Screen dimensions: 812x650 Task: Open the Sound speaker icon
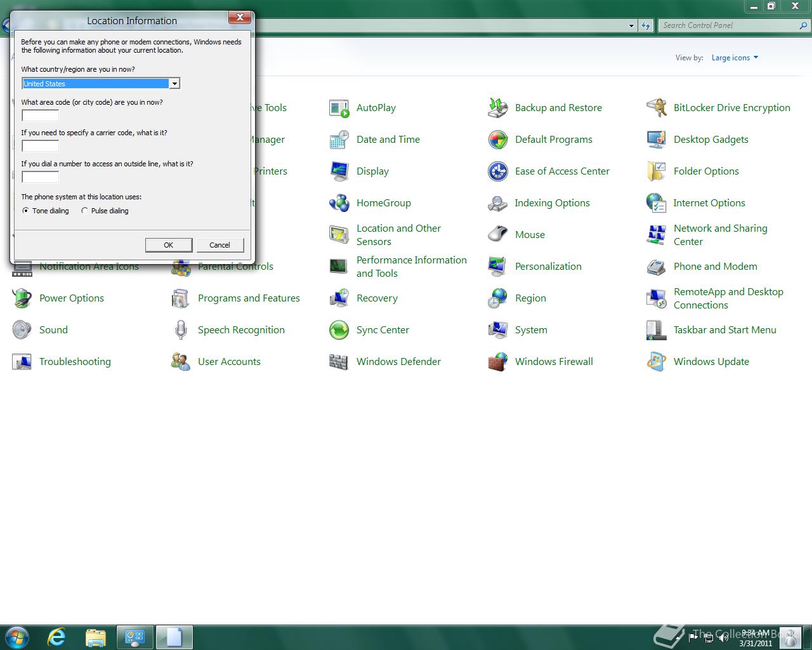tap(22, 330)
